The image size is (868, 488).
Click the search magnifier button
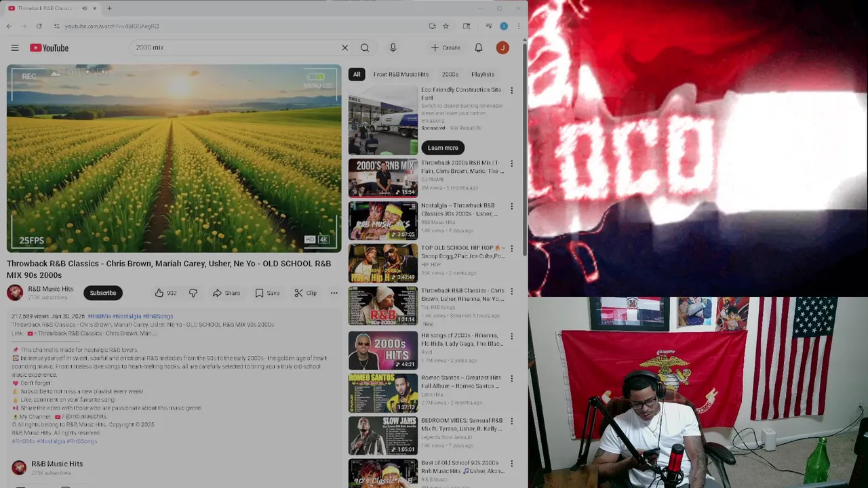tap(365, 47)
